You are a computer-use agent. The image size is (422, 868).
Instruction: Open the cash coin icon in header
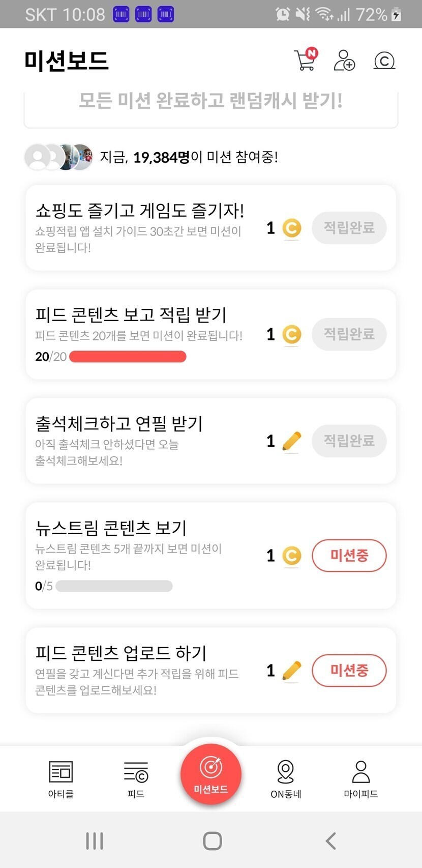coord(384,61)
